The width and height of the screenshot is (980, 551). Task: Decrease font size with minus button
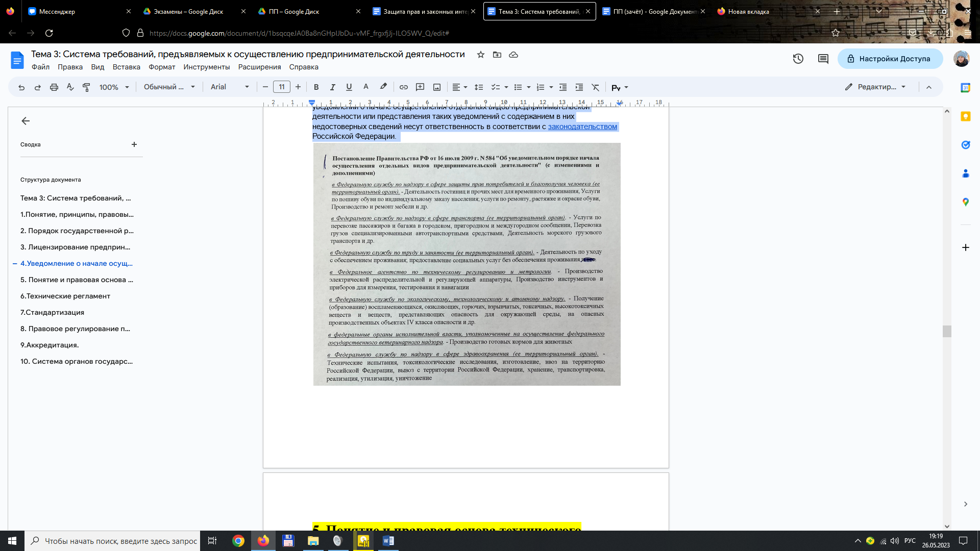(x=265, y=87)
